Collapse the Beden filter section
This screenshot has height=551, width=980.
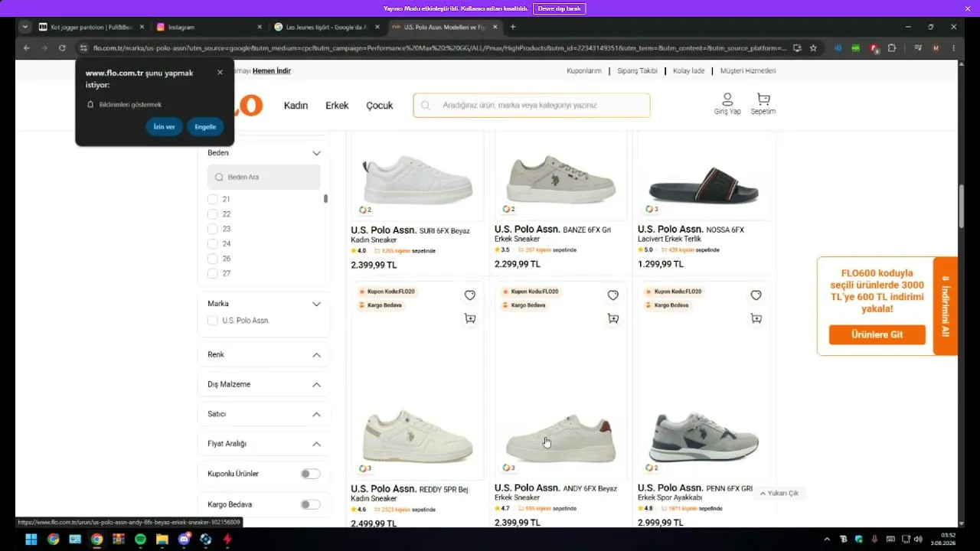click(x=316, y=153)
